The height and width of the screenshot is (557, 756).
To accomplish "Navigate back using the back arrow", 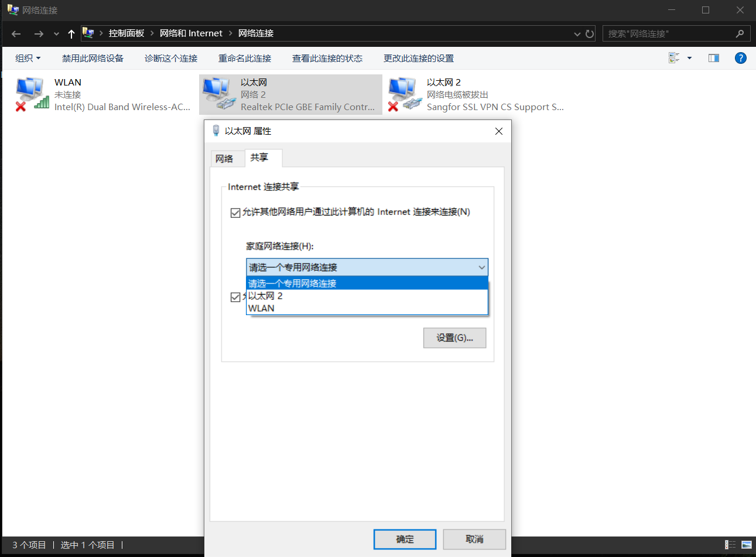I will coord(16,33).
